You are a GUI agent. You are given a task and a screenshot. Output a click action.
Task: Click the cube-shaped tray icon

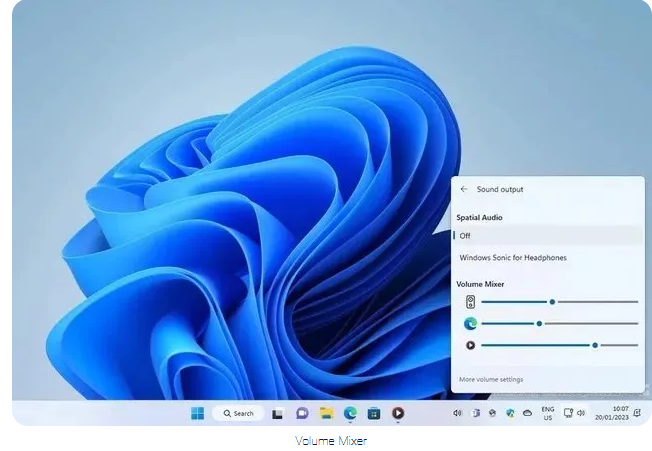[x=492, y=413]
